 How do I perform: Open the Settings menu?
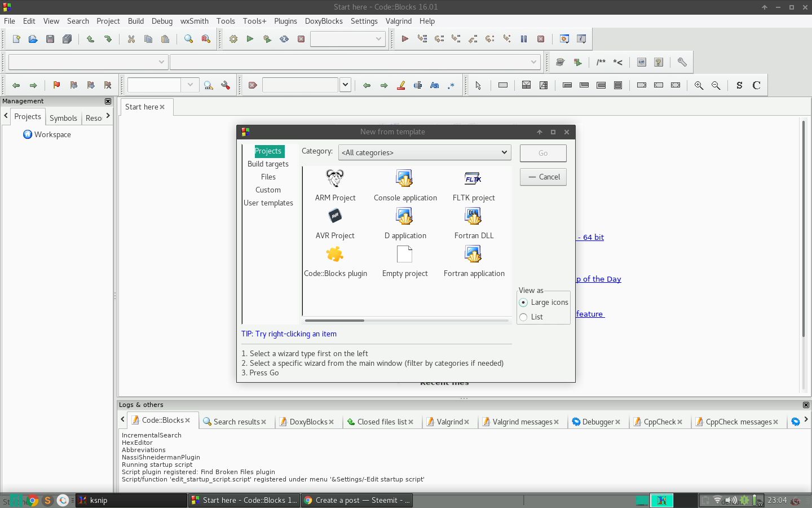click(364, 21)
